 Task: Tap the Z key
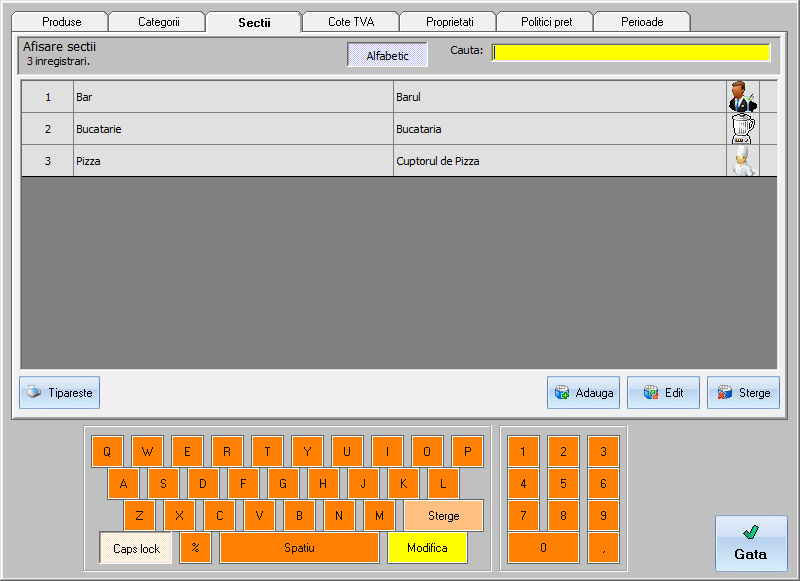coord(139,516)
